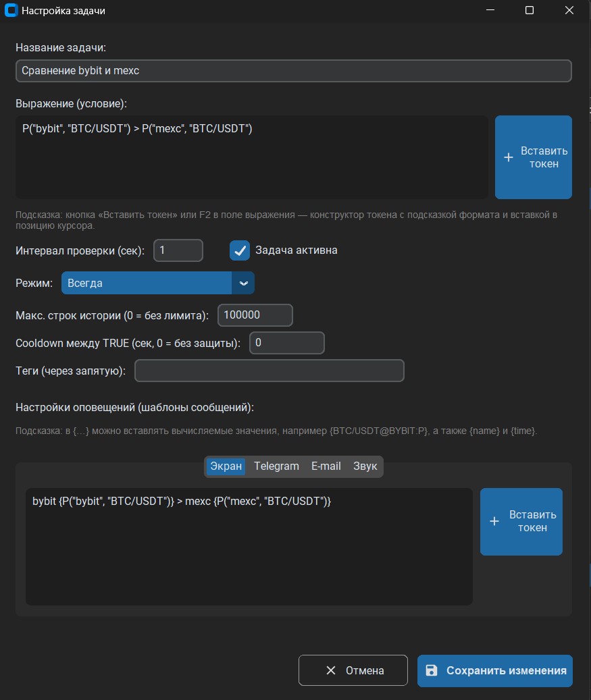
Task: Click the chevron arrow of Режим combo box
Action: coord(243,283)
